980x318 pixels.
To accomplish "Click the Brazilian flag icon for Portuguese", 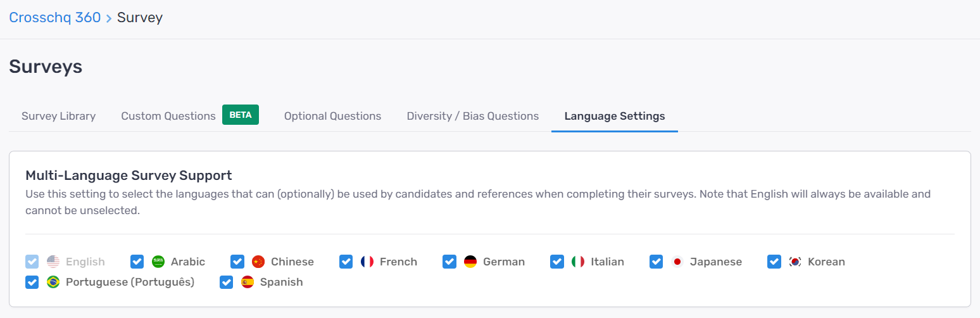I will coord(53,282).
